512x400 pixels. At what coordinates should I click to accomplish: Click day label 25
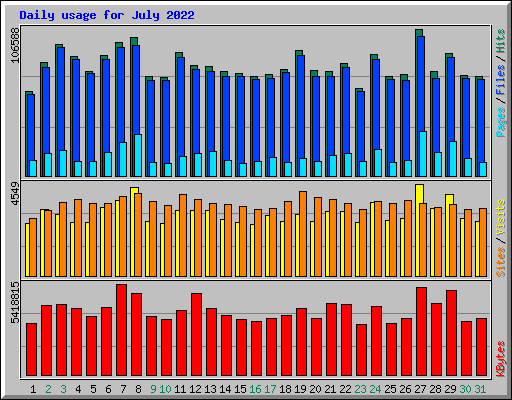tap(390, 389)
